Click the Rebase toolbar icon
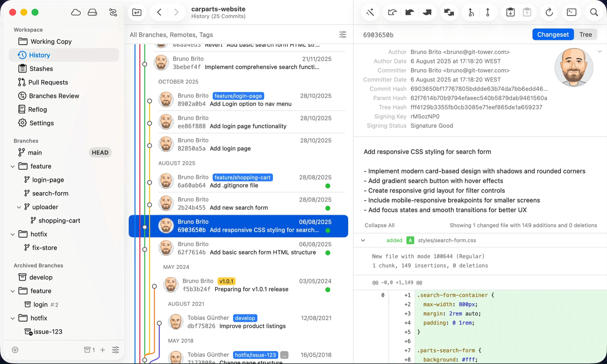This screenshot has width=607, height=364. [488, 12]
